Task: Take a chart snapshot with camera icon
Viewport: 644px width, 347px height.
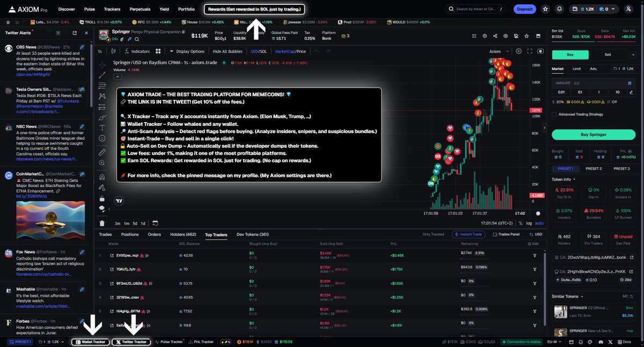Action: pyautogui.click(x=540, y=51)
